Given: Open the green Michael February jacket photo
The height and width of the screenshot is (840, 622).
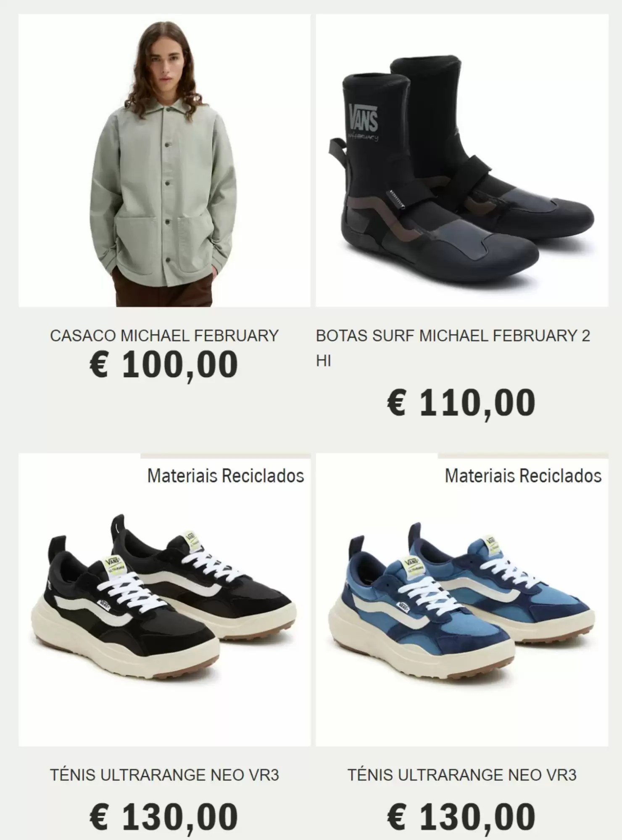Looking at the screenshot, I should point(164,160).
